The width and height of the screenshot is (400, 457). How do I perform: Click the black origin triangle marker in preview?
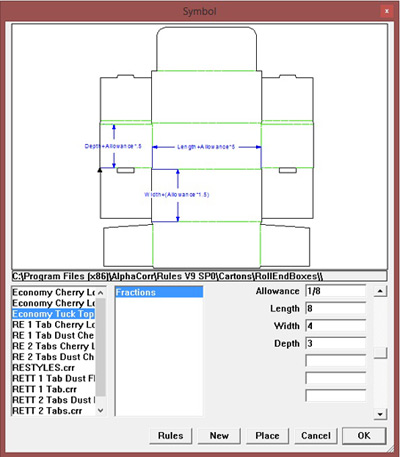[100, 170]
